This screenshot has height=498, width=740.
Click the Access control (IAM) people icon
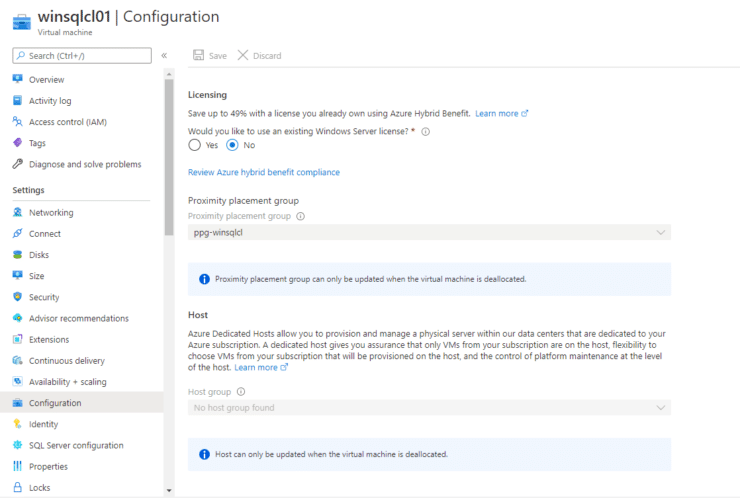17,121
